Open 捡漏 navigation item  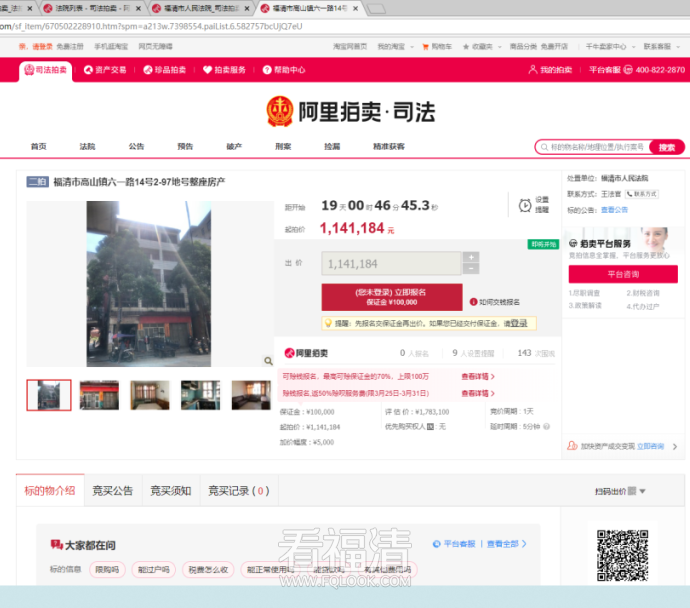(x=332, y=147)
